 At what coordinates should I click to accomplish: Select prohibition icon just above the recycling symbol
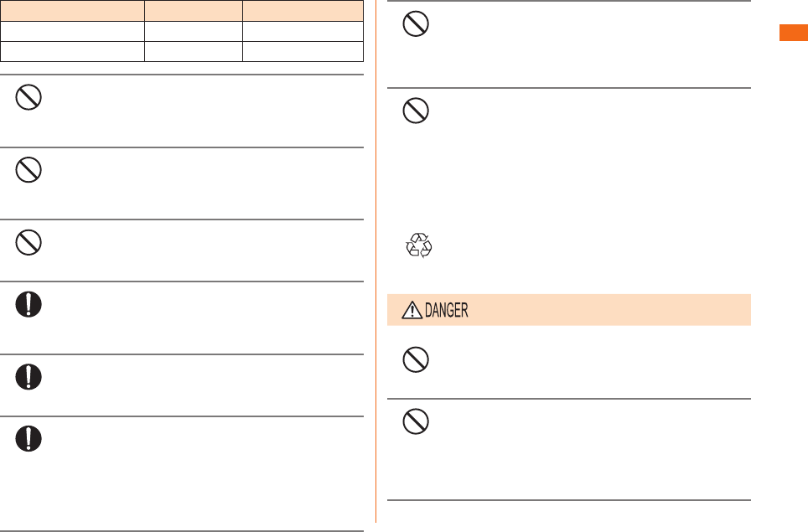point(416,111)
